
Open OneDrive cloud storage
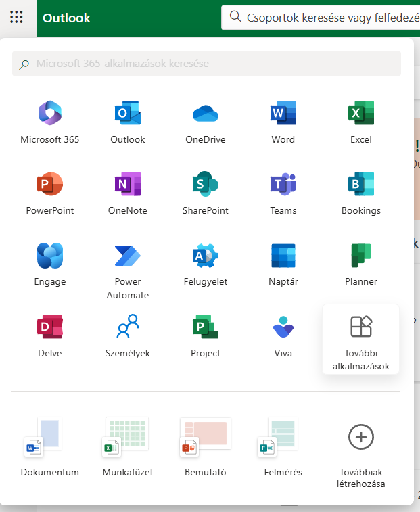[x=206, y=122]
